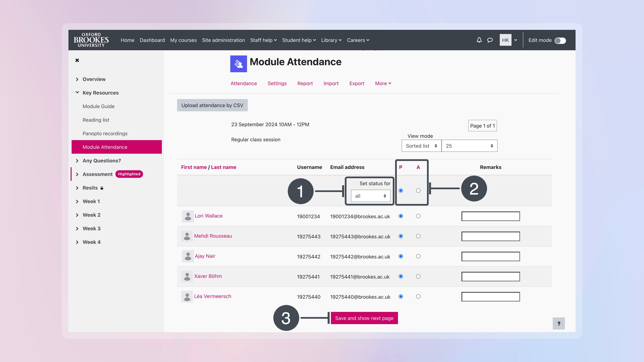Click the Module Attendance puzzle-piece icon
The image size is (644, 362).
pyautogui.click(x=238, y=64)
